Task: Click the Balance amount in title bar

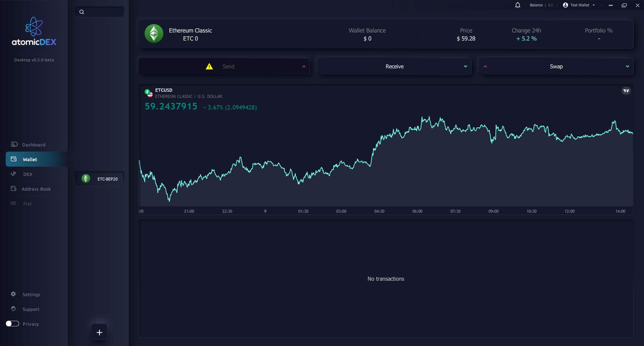Action: [x=550, y=5]
